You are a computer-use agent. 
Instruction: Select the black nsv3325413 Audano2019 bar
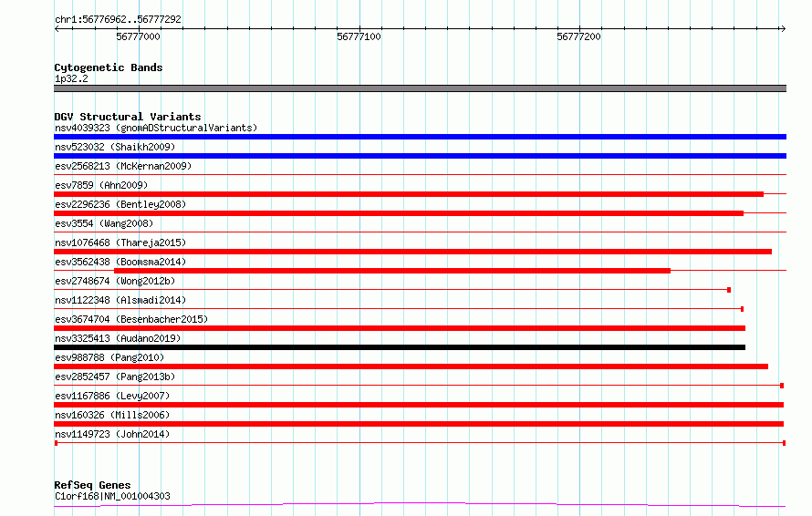(400, 347)
